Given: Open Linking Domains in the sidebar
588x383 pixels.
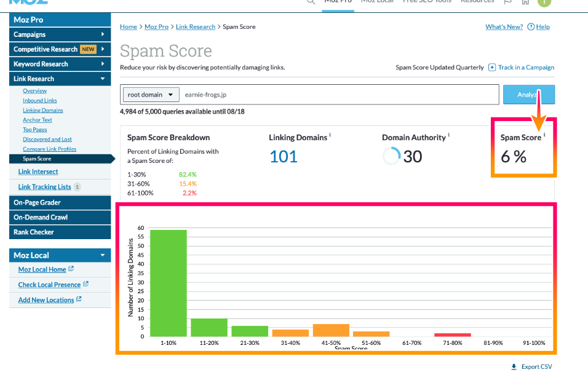Looking at the screenshot, I should (43, 110).
